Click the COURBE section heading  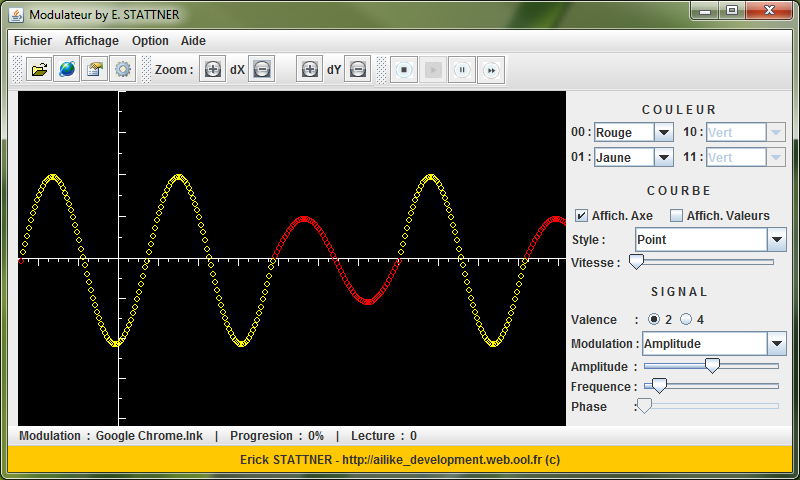(x=679, y=191)
